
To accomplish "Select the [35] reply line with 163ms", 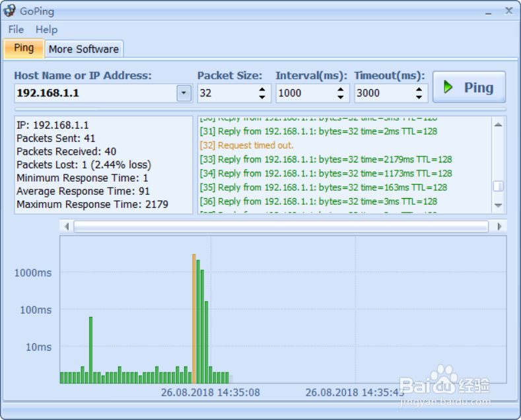I will pos(324,188).
